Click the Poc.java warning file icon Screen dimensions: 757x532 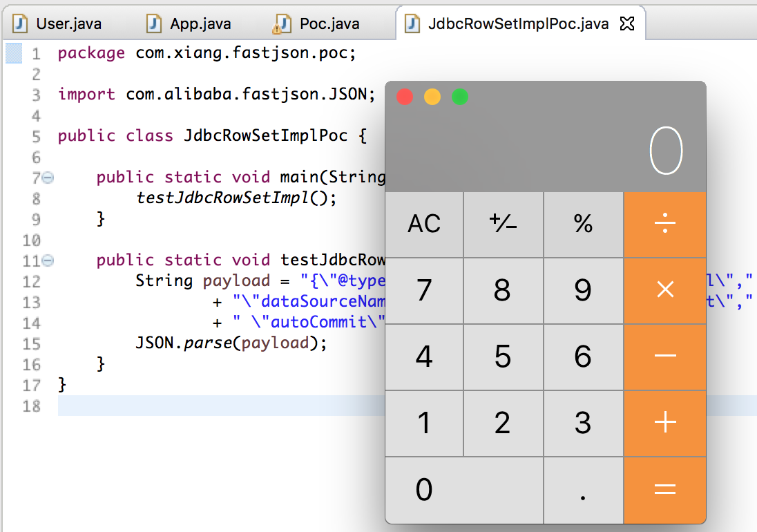tap(282, 23)
